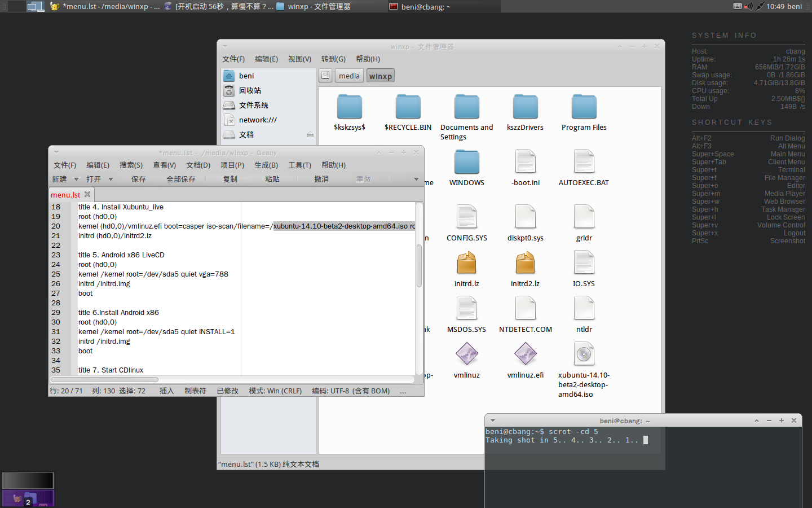Open the file manager window menu arrow
The height and width of the screenshot is (508, 812).
coord(225,46)
